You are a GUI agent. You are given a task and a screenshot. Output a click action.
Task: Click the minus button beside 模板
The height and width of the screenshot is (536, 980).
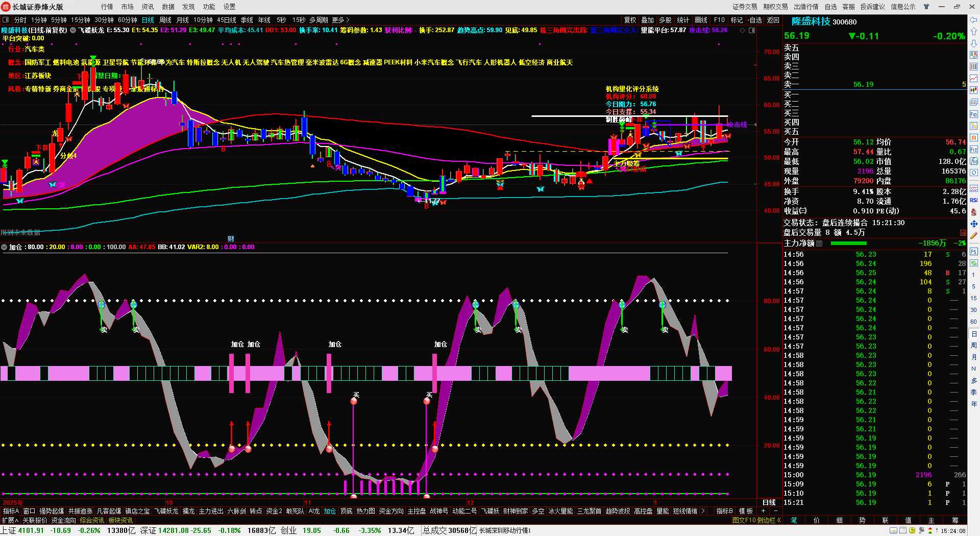(776, 511)
